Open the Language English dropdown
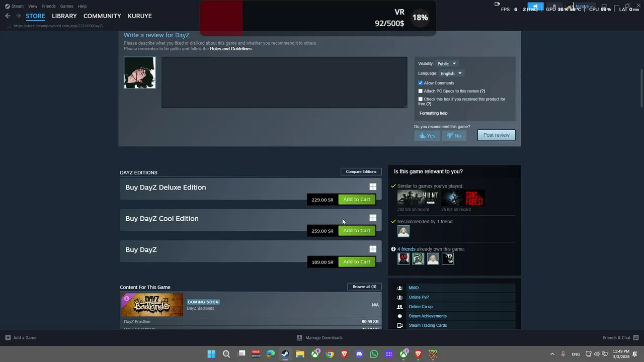 (451, 73)
